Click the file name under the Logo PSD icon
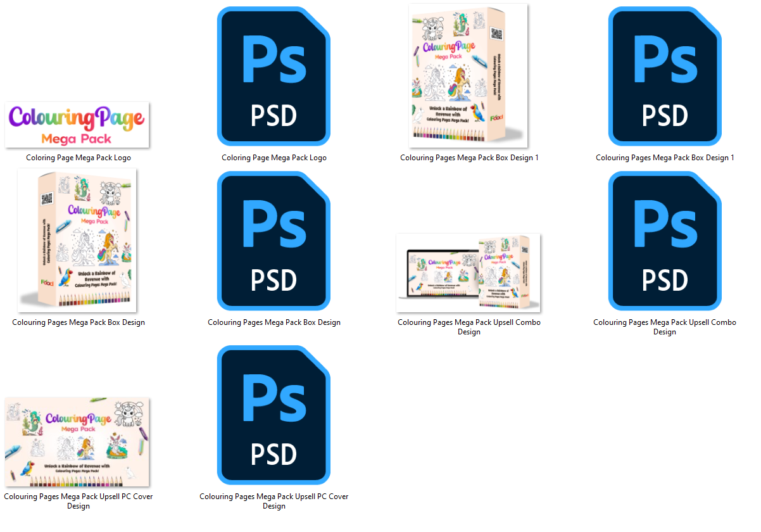Screen dimensions: 761x532 point(274,158)
